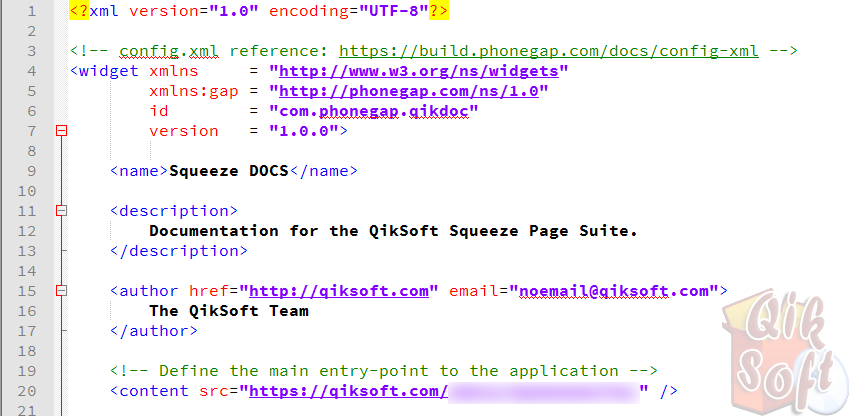Collapse the description fold marker at line 11

[x=62, y=210]
